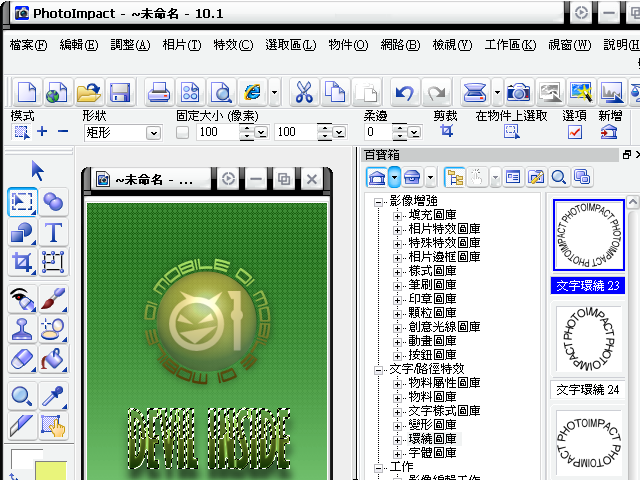Image resolution: width=640 pixels, height=480 pixels.
Task: Select the path drawing shapes tool
Action: 22,232
